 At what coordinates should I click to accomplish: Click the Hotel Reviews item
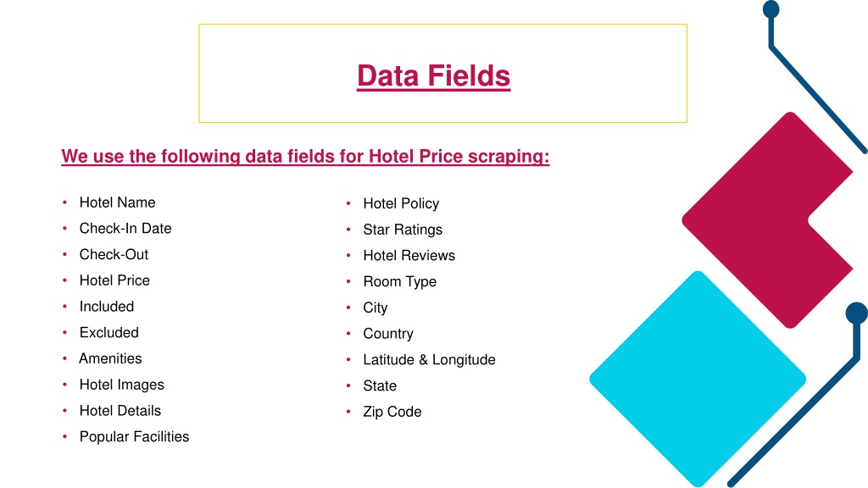(x=409, y=256)
